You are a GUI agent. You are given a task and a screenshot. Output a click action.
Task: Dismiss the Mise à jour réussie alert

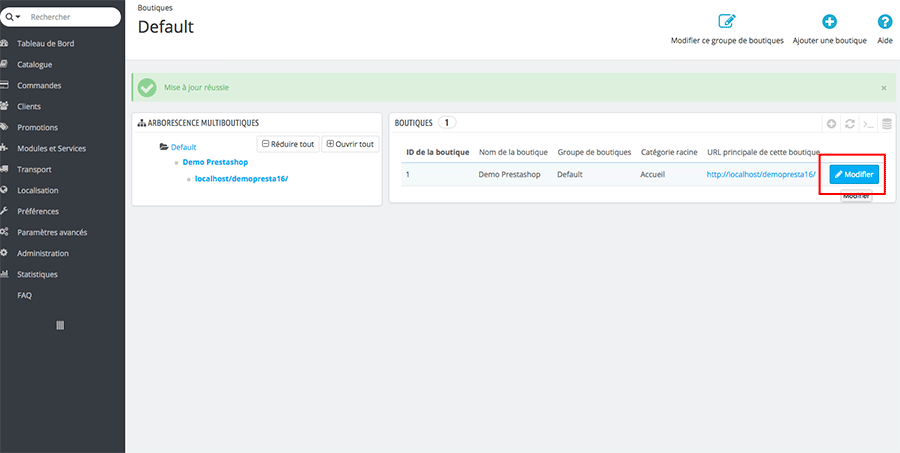pos(883,88)
